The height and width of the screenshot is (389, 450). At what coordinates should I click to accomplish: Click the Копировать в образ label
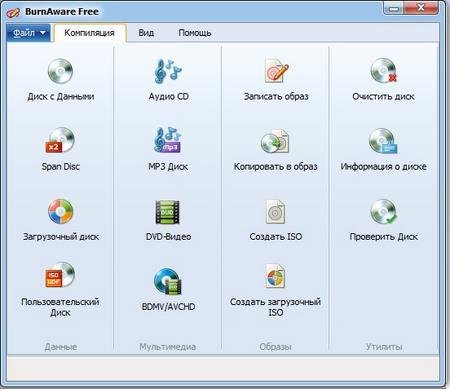click(x=276, y=166)
